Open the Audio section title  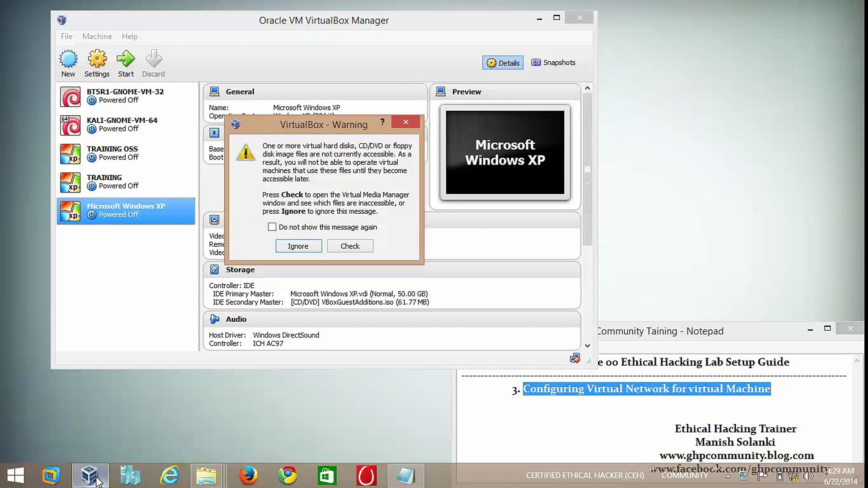point(236,319)
